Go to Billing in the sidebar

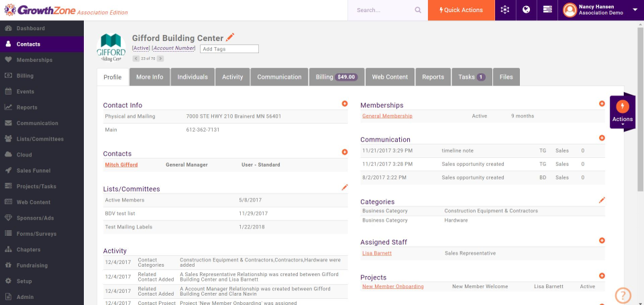pos(42,76)
